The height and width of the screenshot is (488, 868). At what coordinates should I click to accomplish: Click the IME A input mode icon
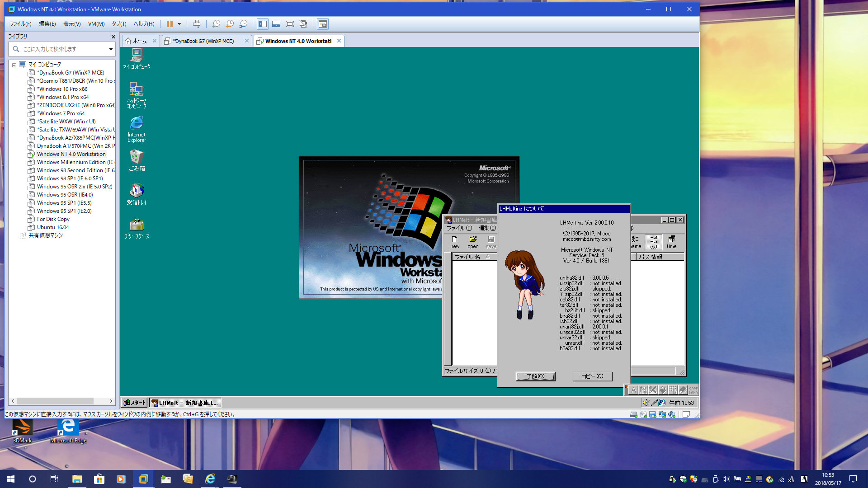tap(634, 390)
